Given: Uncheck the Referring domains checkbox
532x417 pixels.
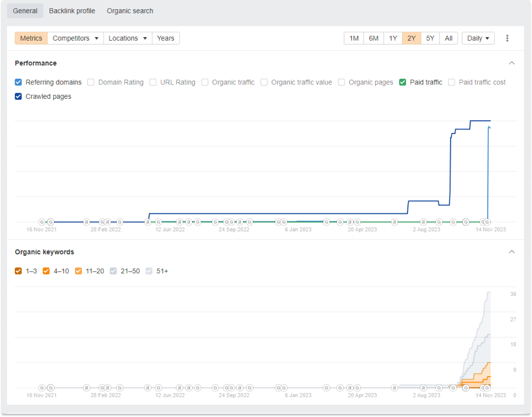Looking at the screenshot, I should click(x=18, y=82).
